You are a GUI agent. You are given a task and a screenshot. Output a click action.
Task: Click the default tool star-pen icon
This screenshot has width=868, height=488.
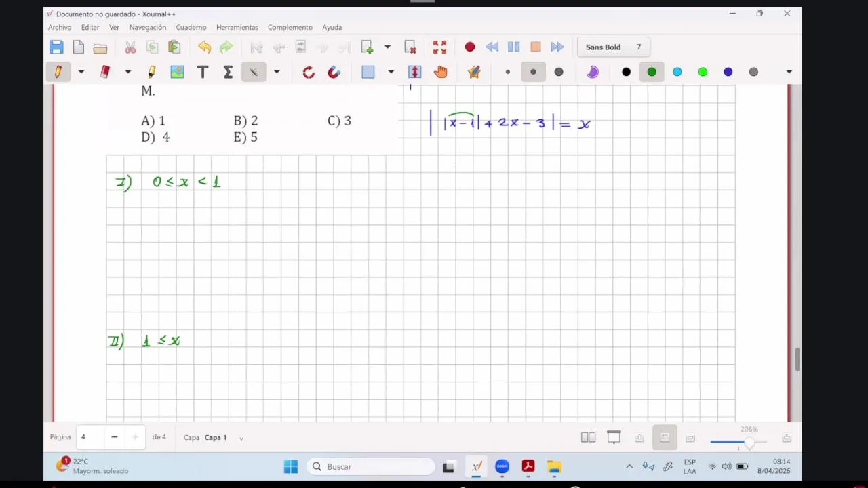474,72
